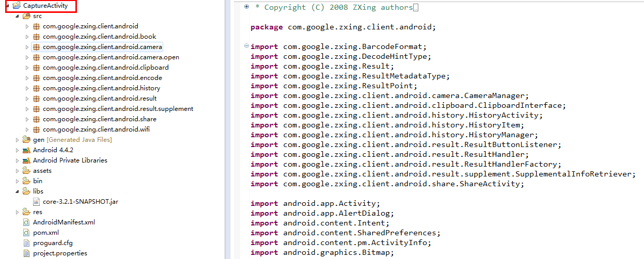Click the assets folder icon

[x=26, y=171]
